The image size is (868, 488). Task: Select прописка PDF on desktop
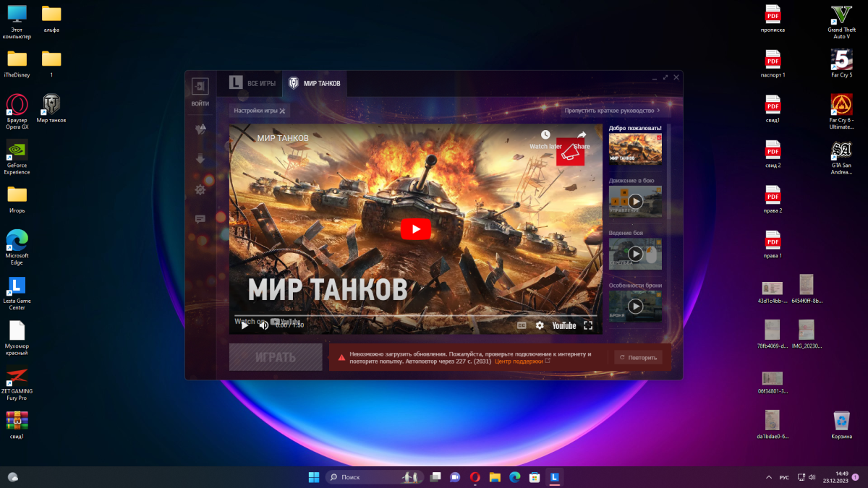coord(773,19)
